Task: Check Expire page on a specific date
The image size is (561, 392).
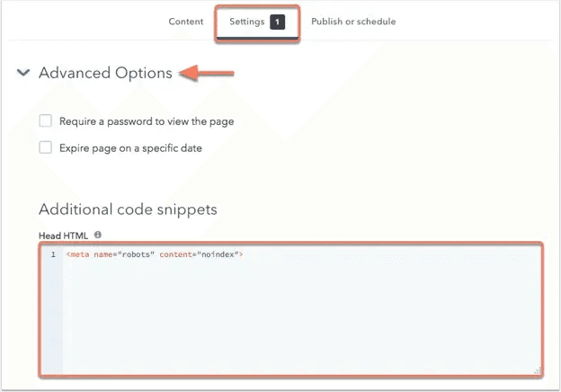Action: 46,147
